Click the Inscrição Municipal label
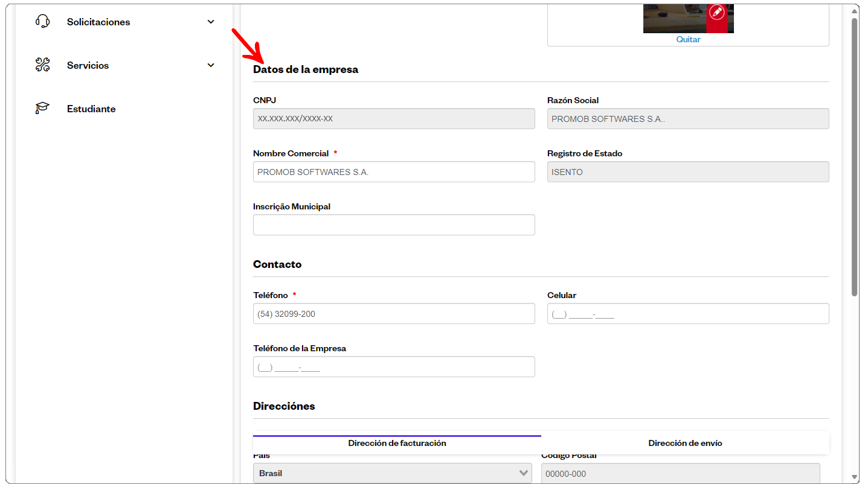Viewport: 868px width, 484px height. coord(292,206)
